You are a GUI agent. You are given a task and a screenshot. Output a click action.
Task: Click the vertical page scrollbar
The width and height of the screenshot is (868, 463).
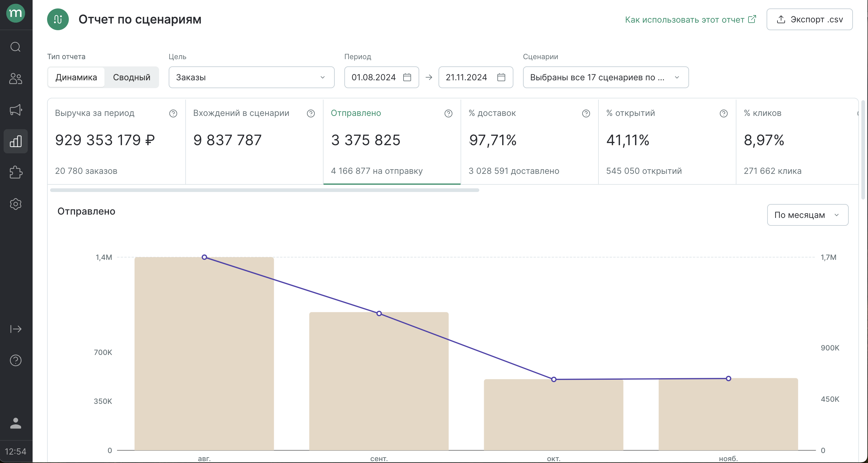[x=863, y=150]
